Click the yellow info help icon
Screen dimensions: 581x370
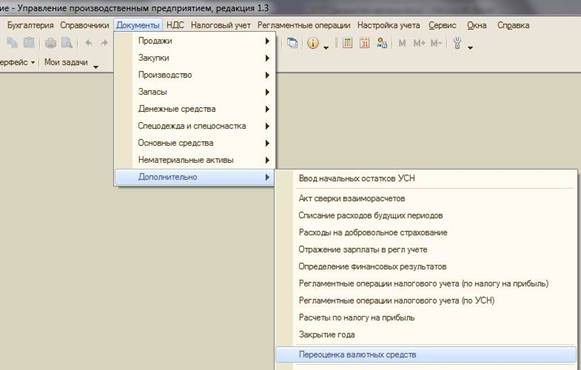(313, 43)
